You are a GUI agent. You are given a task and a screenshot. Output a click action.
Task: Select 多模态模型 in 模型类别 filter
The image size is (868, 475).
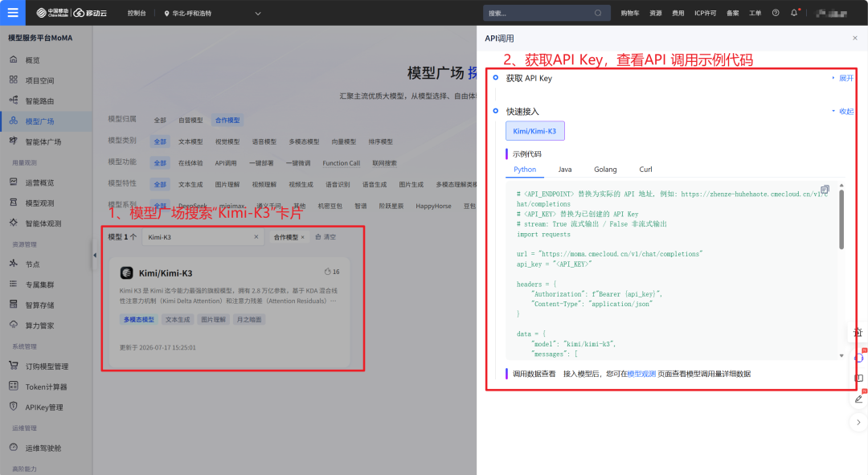point(304,141)
